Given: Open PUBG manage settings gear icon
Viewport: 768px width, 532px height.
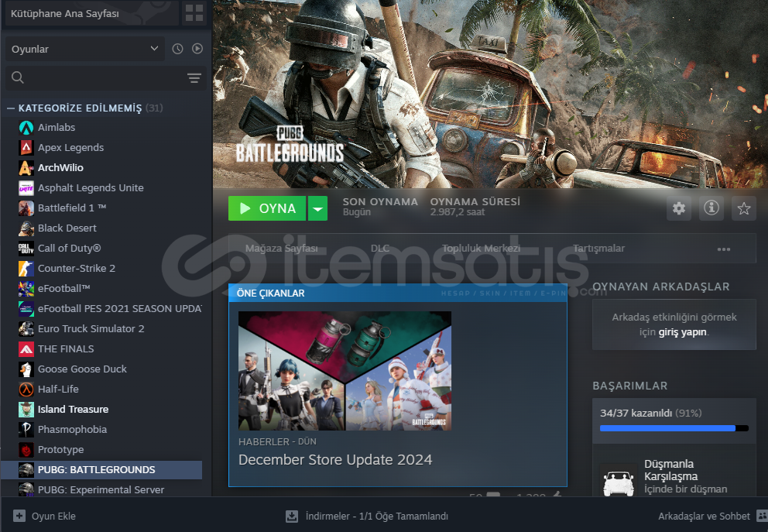Looking at the screenshot, I should (679, 208).
